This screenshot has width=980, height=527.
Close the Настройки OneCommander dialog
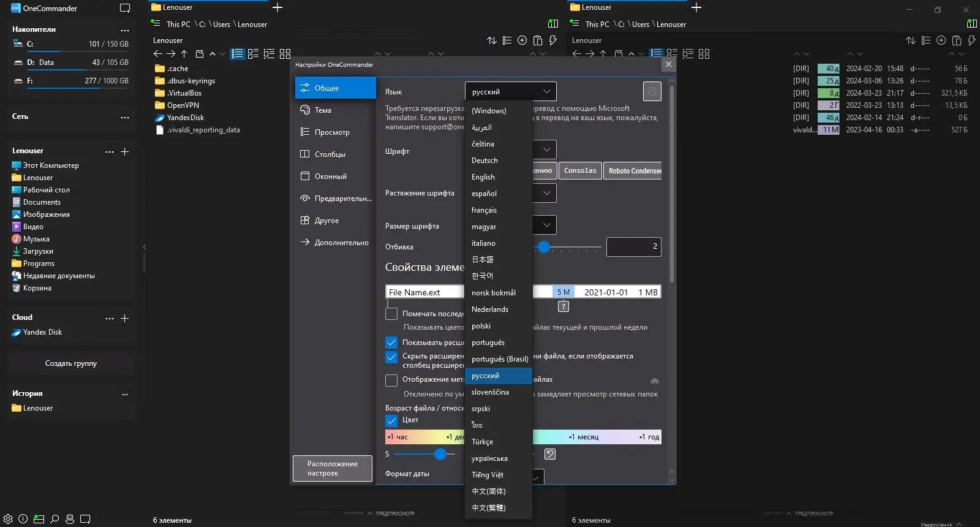pos(668,64)
